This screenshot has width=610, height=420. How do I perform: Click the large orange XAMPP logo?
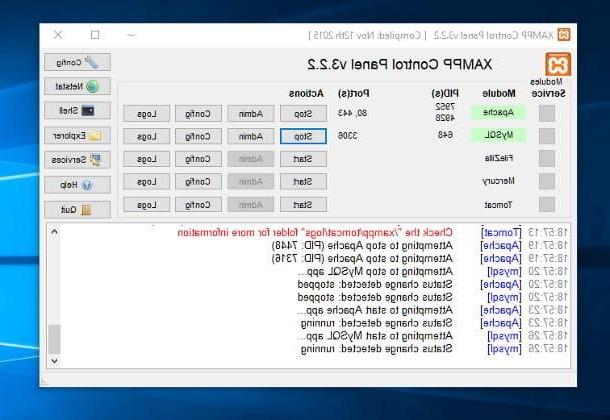558,64
